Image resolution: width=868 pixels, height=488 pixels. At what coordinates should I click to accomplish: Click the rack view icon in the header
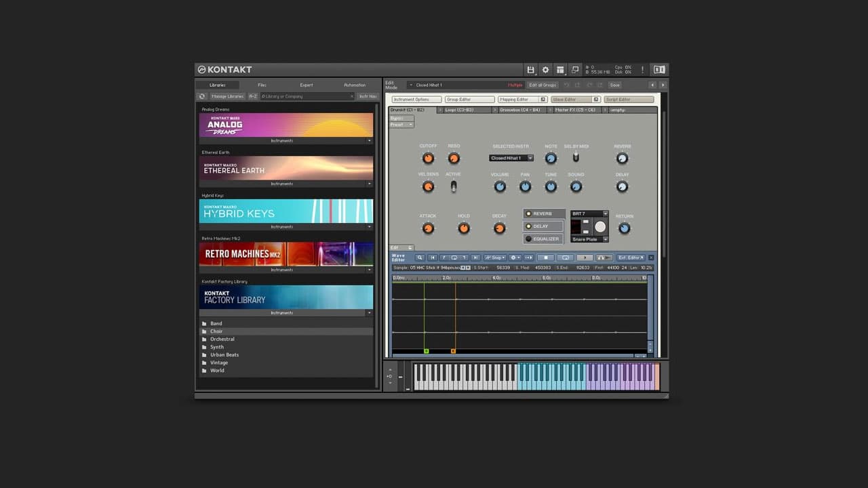[x=559, y=69]
